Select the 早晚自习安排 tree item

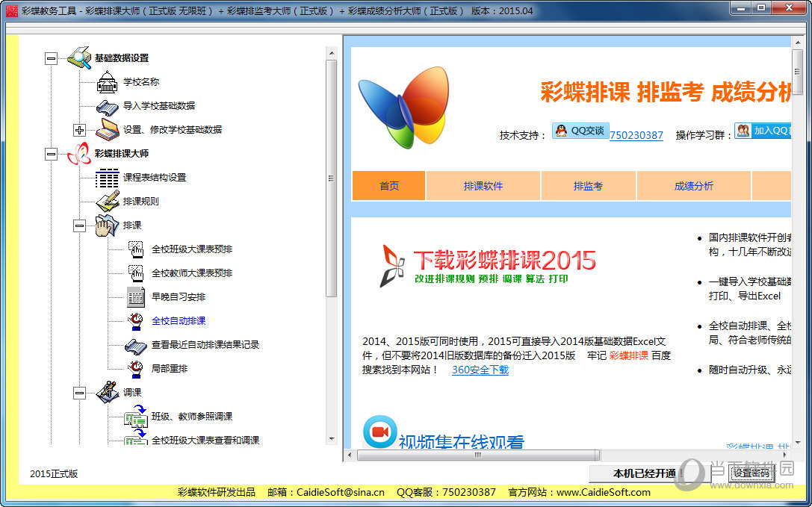pos(179,296)
